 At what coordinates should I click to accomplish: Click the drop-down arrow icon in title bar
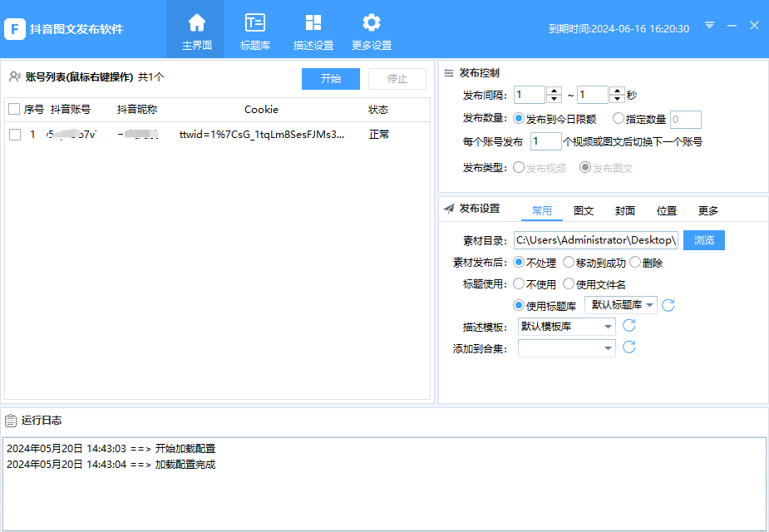pyautogui.click(x=709, y=26)
